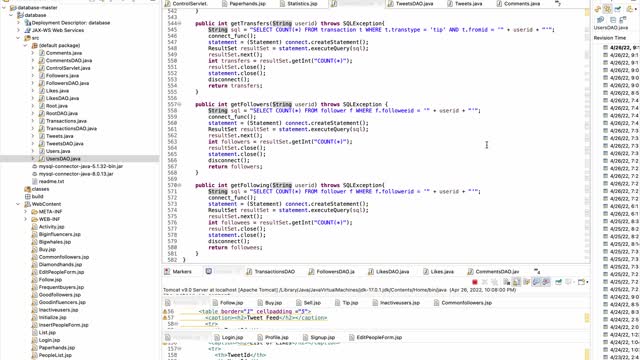
Task: Select the Signup.jsp tab in the bottom editor
Action: coord(319,338)
